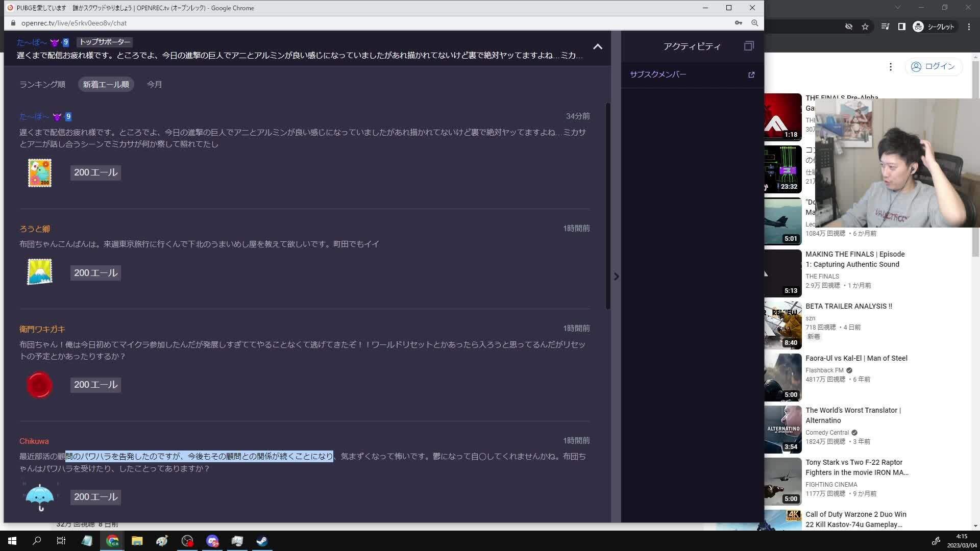
Task: Open Steam from the taskbar
Action: click(262, 541)
